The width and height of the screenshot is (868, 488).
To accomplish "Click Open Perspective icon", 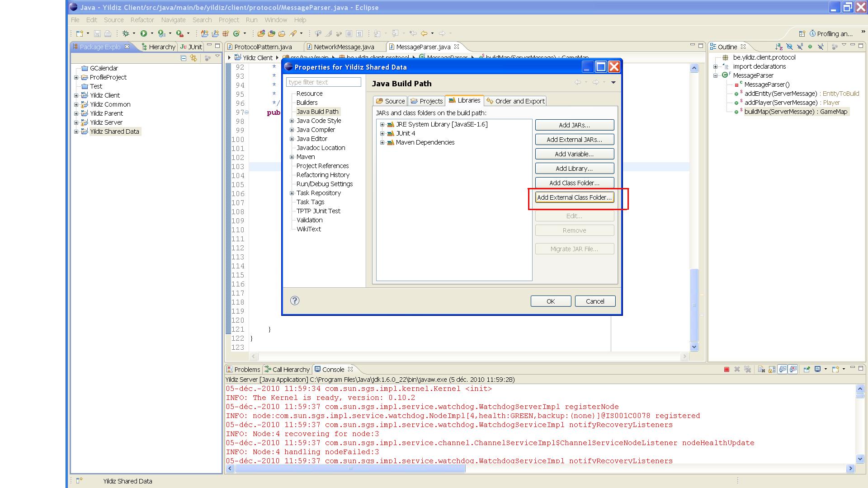I will point(802,33).
